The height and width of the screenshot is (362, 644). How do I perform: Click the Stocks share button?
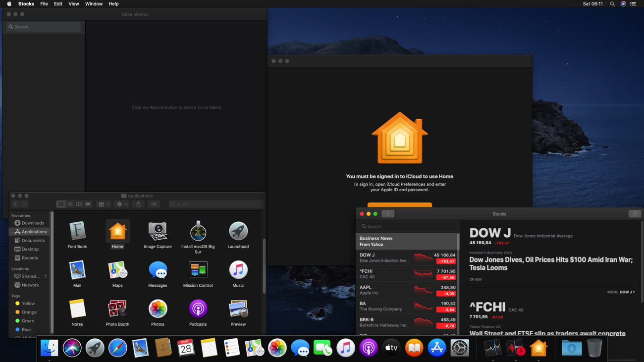pos(635,214)
